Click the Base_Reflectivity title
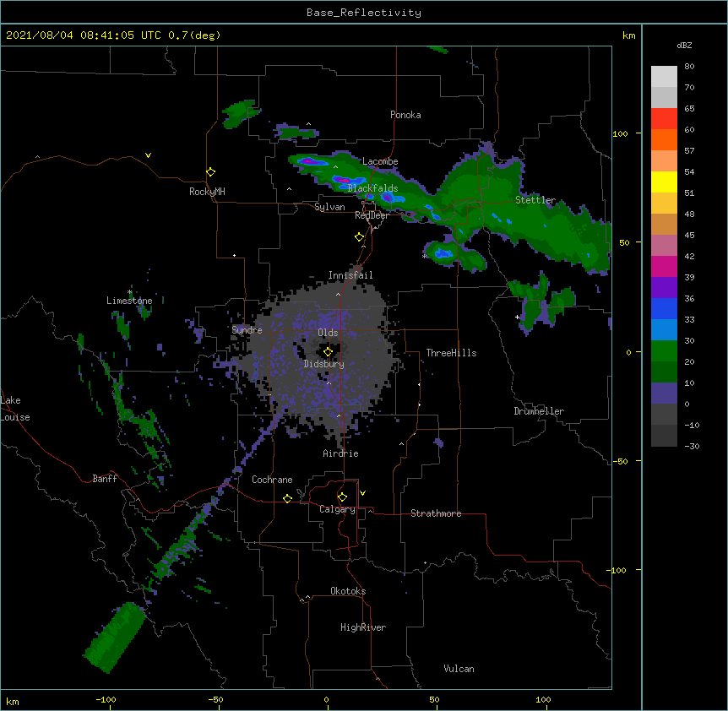728x711 pixels. click(364, 13)
